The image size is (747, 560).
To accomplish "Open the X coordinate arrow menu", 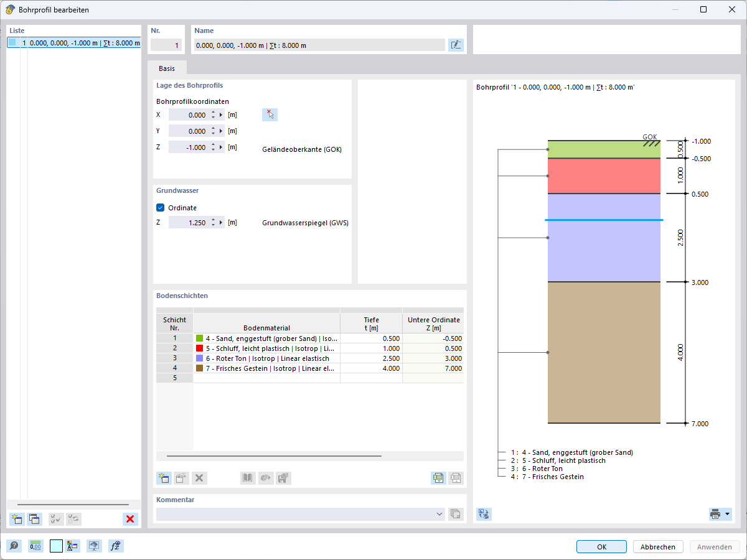I will pyautogui.click(x=220, y=114).
